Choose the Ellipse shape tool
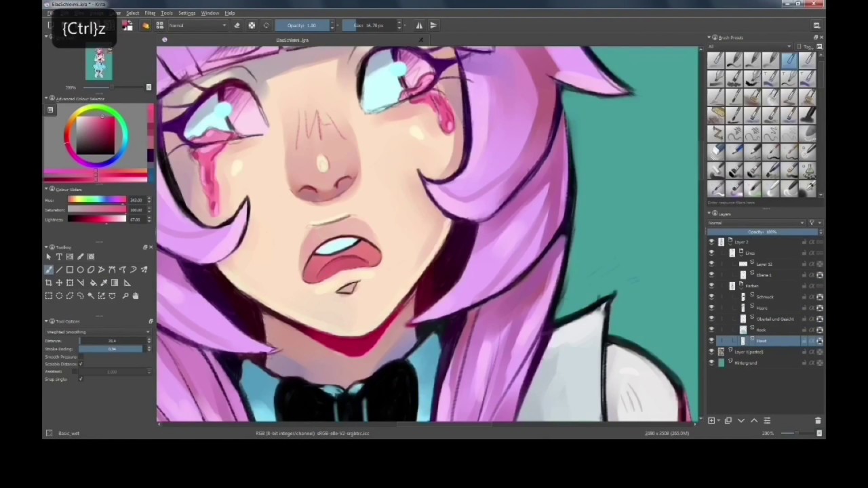 click(80, 270)
